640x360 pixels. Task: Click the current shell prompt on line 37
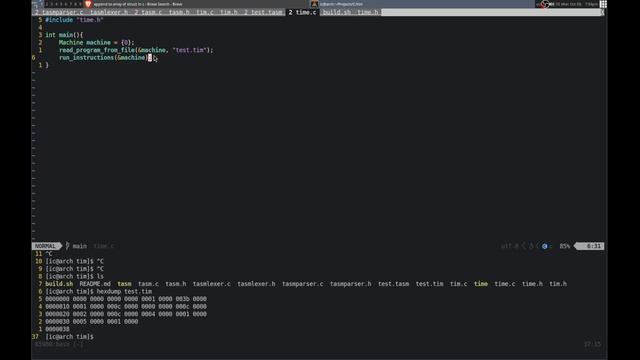pos(69,337)
